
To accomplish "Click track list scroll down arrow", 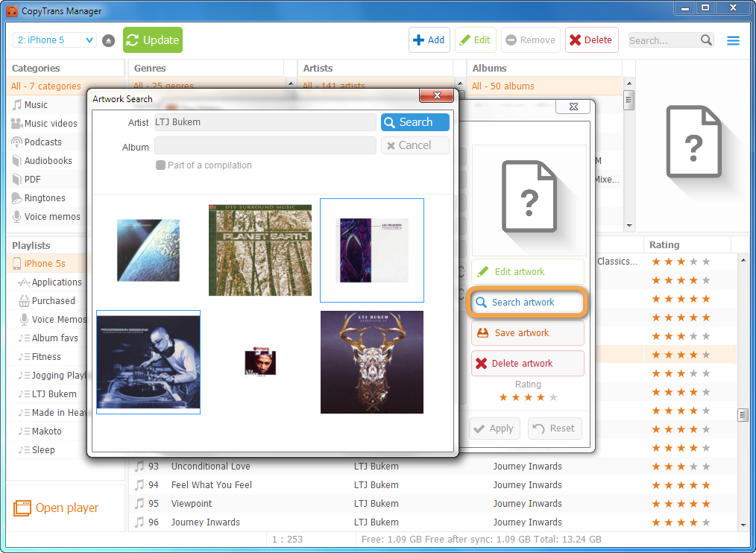I will click(x=743, y=525).
